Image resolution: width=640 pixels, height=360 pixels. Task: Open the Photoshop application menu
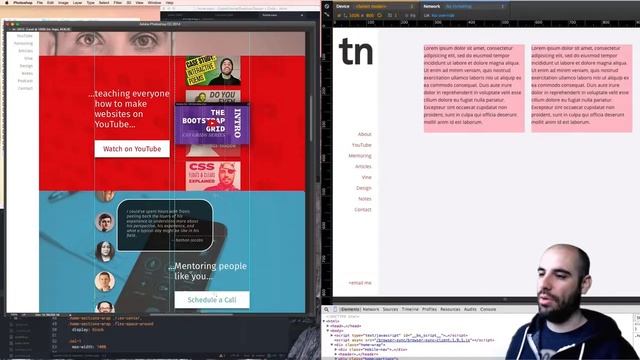pyautogui.click(x=23, y=2)
